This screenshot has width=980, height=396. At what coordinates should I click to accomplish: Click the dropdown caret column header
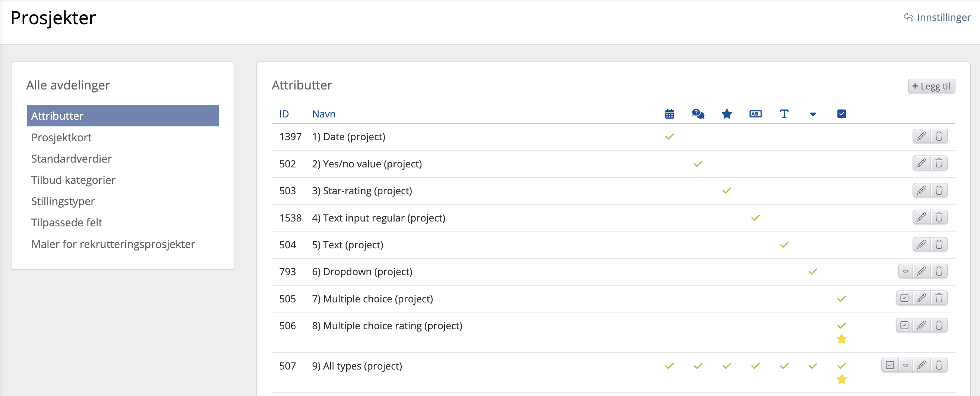pyautogui.click(x=813, y=114)
